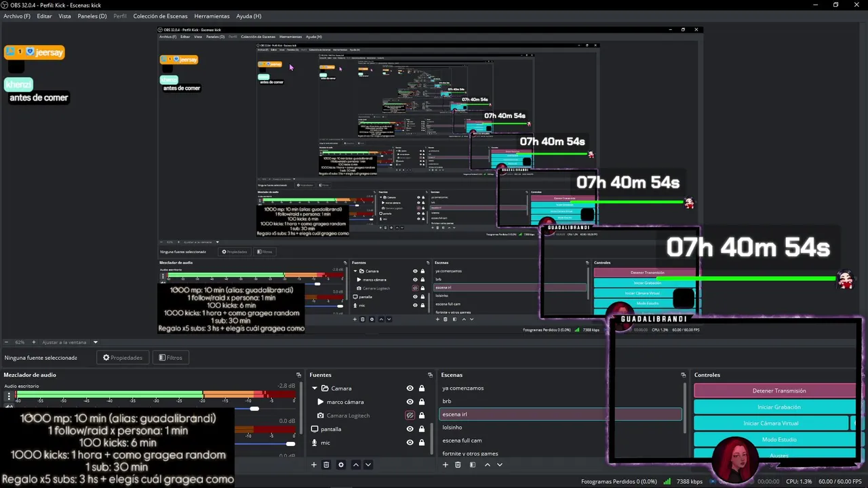This screenshot has width=868, height=488.
Task: Open the Vista menu
Action: coord(64,16)
